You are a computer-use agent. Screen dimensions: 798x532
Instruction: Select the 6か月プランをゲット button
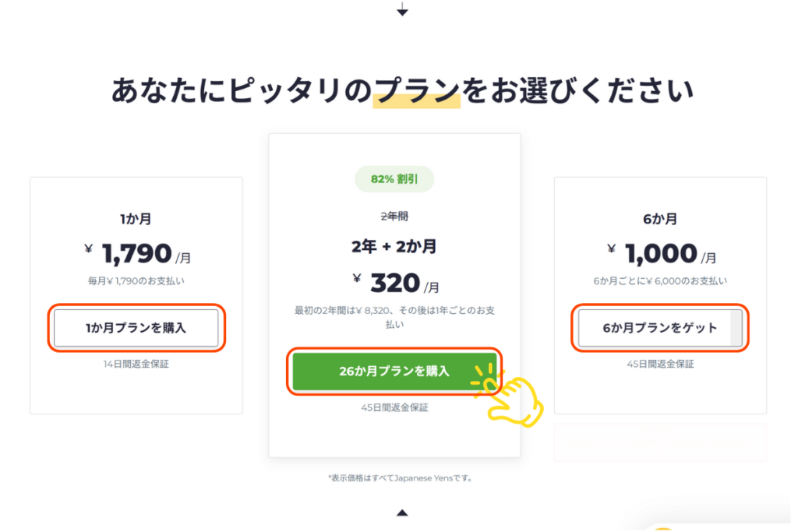click(x=660, y=328)
